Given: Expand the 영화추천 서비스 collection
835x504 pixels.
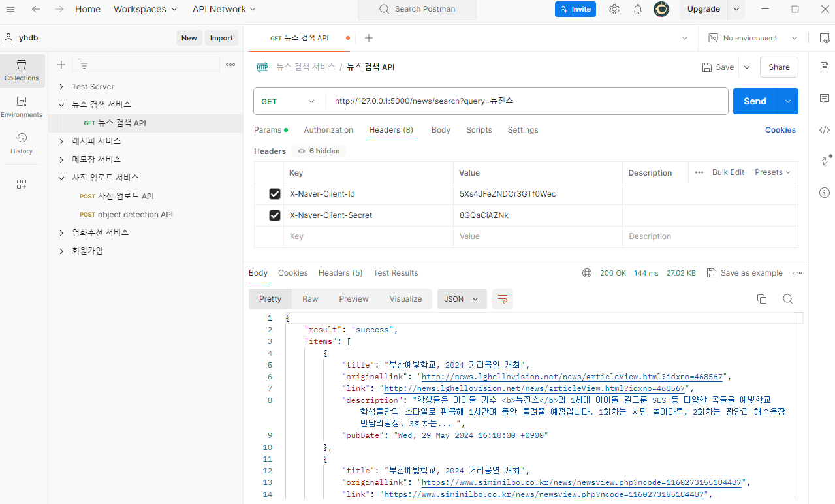Looking at the screenshot, I should coord(61,233).
